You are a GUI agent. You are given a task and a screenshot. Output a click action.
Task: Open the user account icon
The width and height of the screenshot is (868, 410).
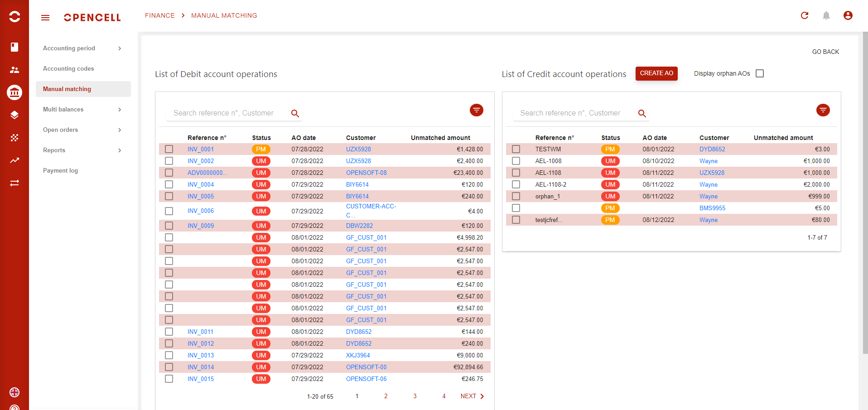tap(848, 15)
